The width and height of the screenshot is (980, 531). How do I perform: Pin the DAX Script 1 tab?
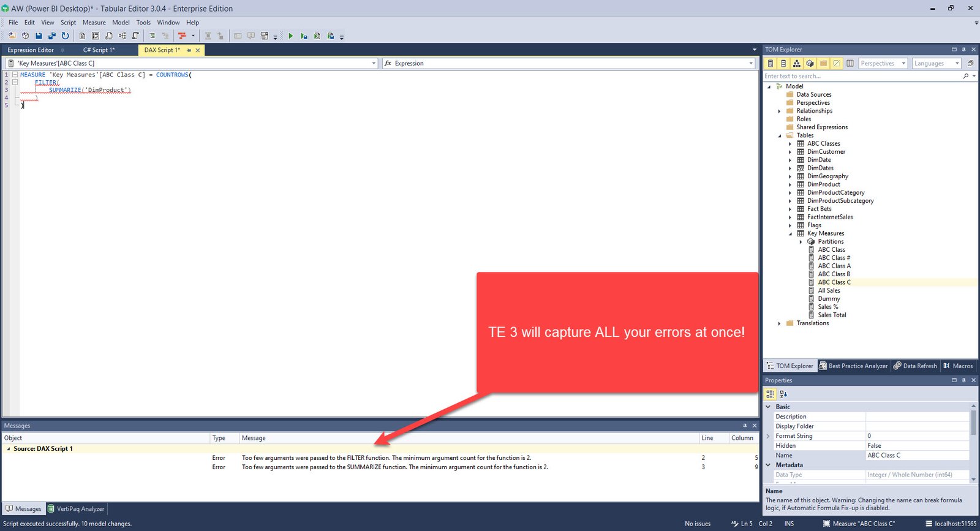(x=189, y=50)
